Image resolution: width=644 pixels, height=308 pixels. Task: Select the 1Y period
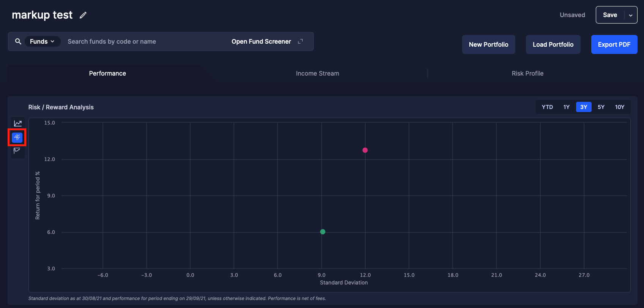[567, 107]
